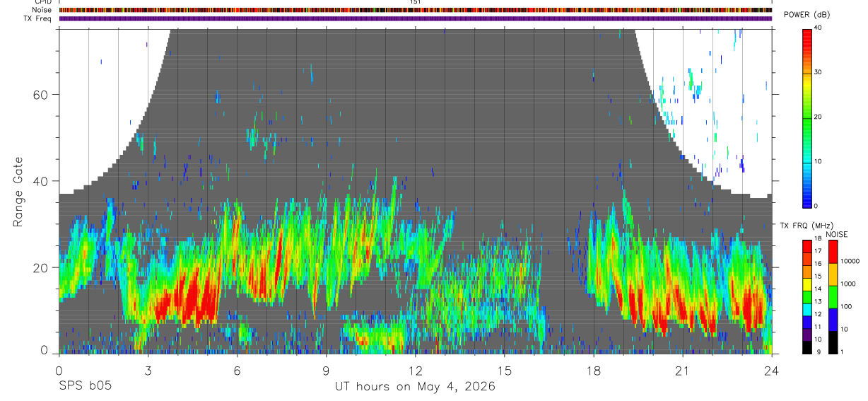
Task: Click the POWER (dB) colorbar label
Action: (x=807, y=15)
